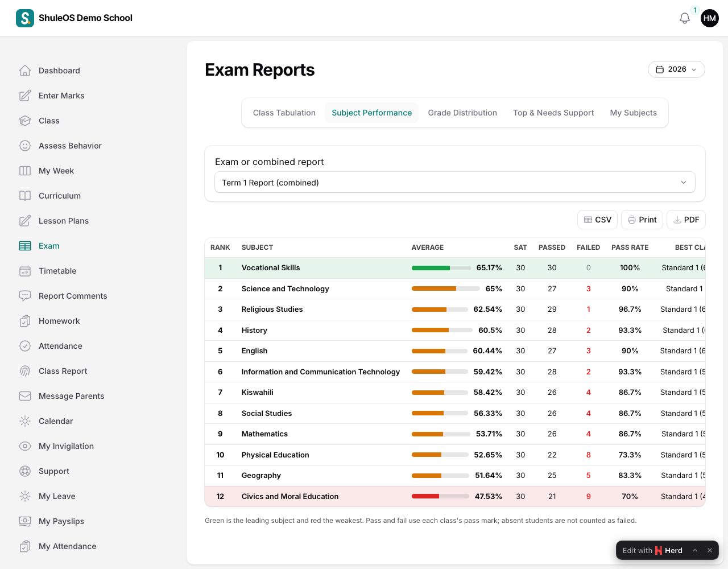
Task: Click the ShuleOS Demo School title
Action: (x=85, y=18)
